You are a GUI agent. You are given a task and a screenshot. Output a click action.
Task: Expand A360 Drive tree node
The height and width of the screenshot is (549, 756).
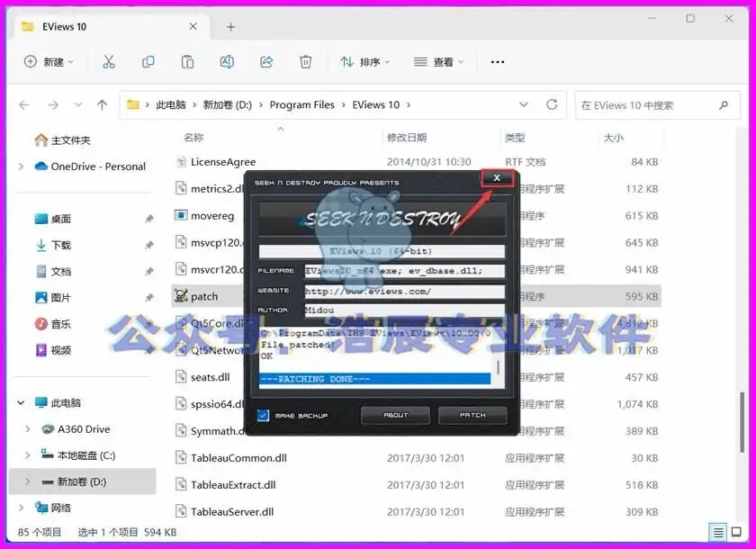tap(28, 429)
